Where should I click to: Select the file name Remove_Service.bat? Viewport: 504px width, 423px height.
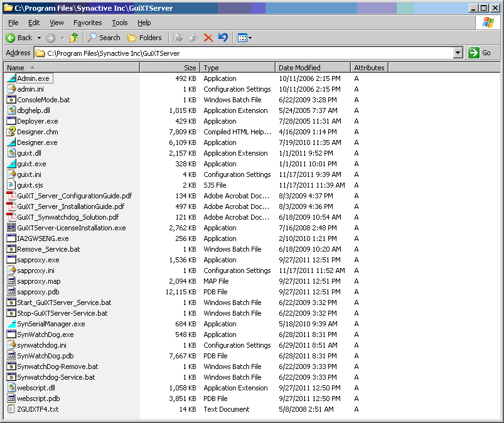click(x=48, y=249)
